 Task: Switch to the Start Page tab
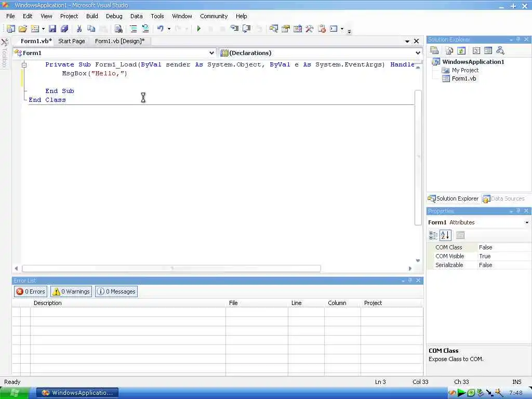(x=72, y=41)
